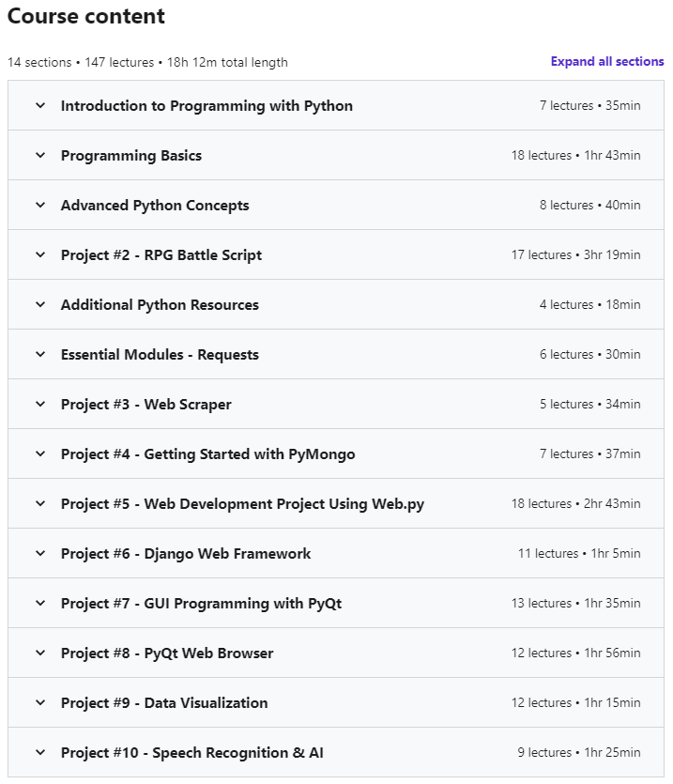Screen dimensions: 673x784
Task: Expand arrow for Speech Recognition & AI
Action: [40, 752]
